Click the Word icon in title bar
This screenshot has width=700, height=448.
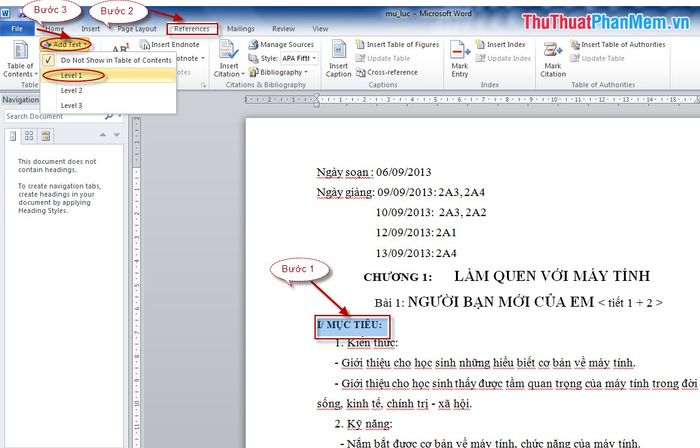[x=5, y=12]
